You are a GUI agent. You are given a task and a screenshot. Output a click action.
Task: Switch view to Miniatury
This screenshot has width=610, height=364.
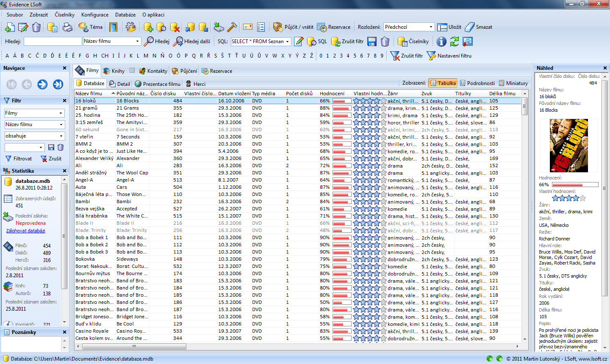[x=513, y=83]
